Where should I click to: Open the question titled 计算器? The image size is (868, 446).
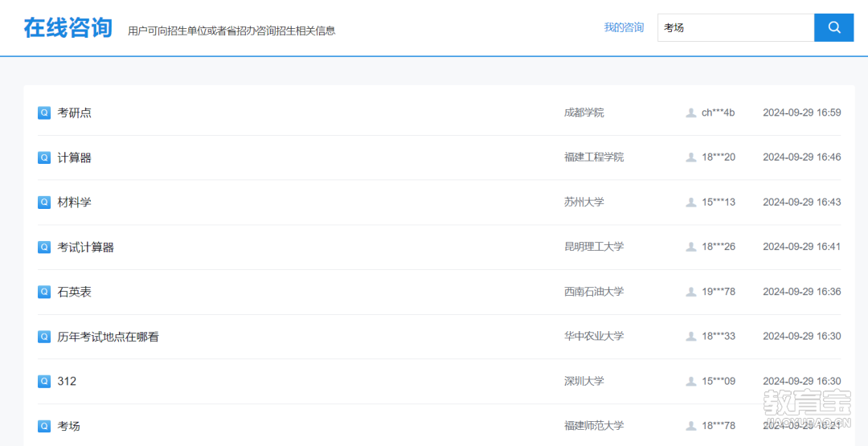point(74,158)
